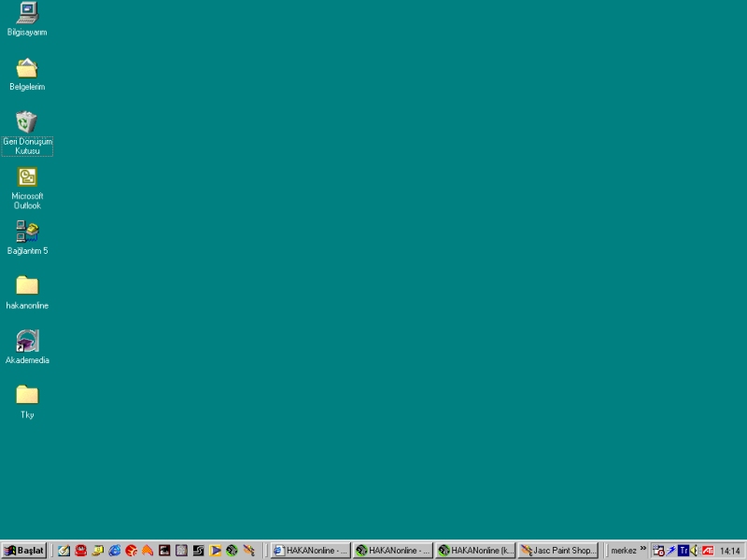The image size is (747, 560).
Task: Launch the black S-shaped quick launch icon
Action: coord(198,551)
